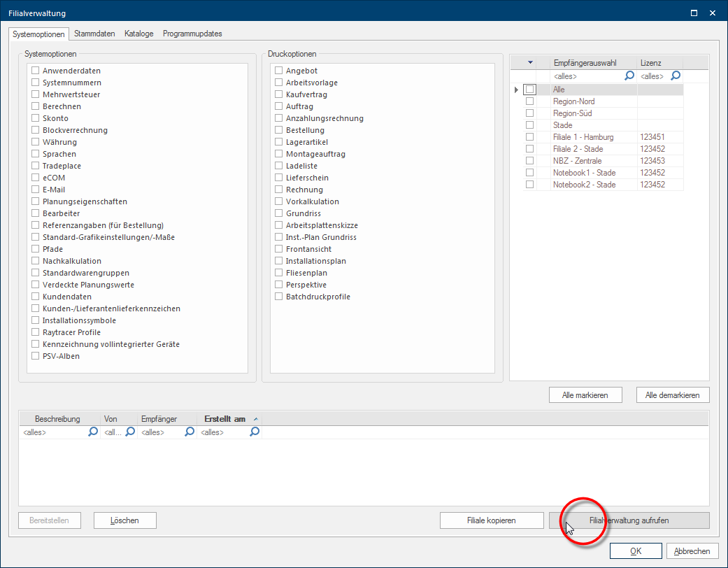Click the Filiale kopieren button

point(491,520)
